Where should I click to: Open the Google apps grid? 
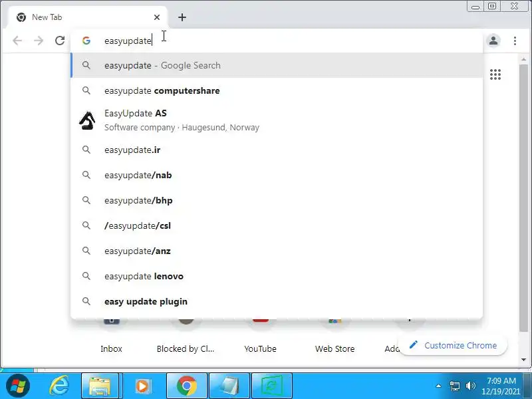point(495,74)
